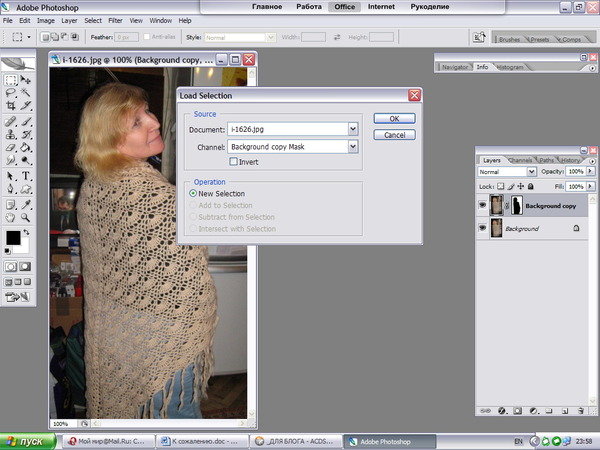Select the Paint Bucket tool
This screenshot has height=450, width=600.
(26, 147)
